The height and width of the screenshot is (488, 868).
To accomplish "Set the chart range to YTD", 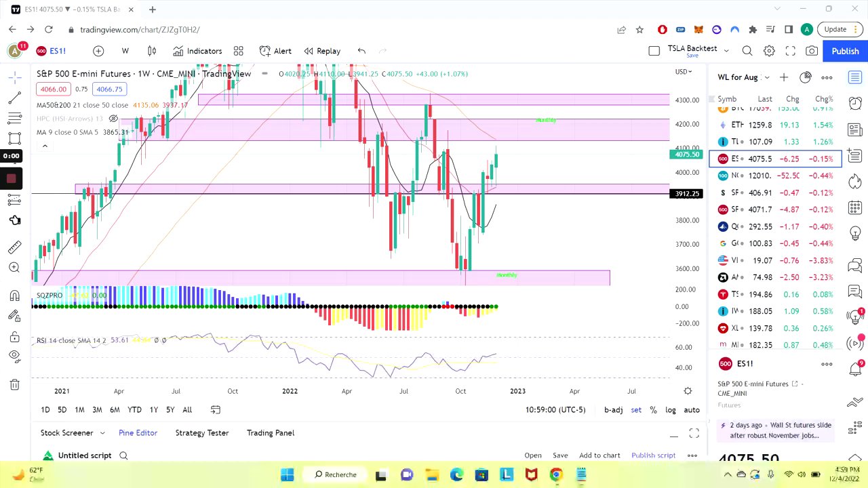I will tap(134, 409).
